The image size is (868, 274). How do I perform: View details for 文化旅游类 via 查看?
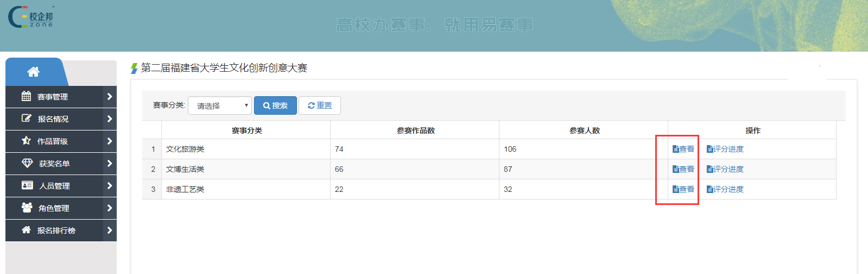(683, 149)
